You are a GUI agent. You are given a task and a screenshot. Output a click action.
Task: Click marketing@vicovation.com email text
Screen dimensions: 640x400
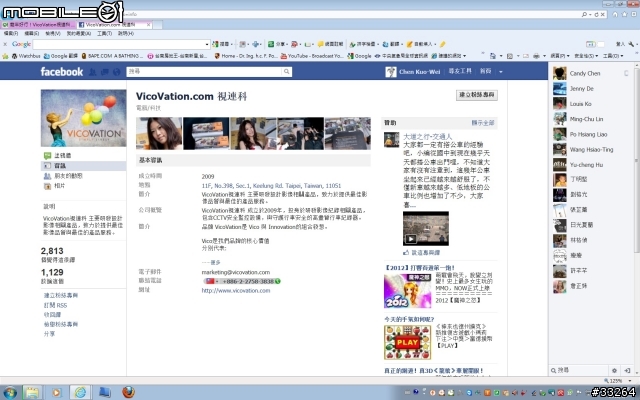coord(236,272)
